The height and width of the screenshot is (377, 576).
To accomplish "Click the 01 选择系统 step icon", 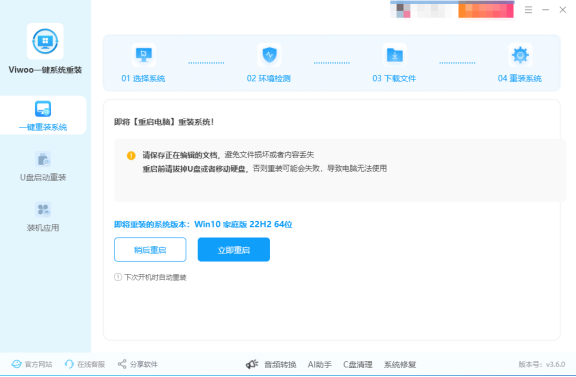I will (144, 55).
